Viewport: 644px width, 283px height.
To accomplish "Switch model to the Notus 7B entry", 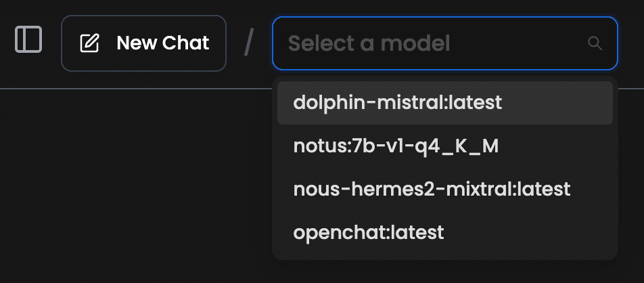I will pos(445,146).
